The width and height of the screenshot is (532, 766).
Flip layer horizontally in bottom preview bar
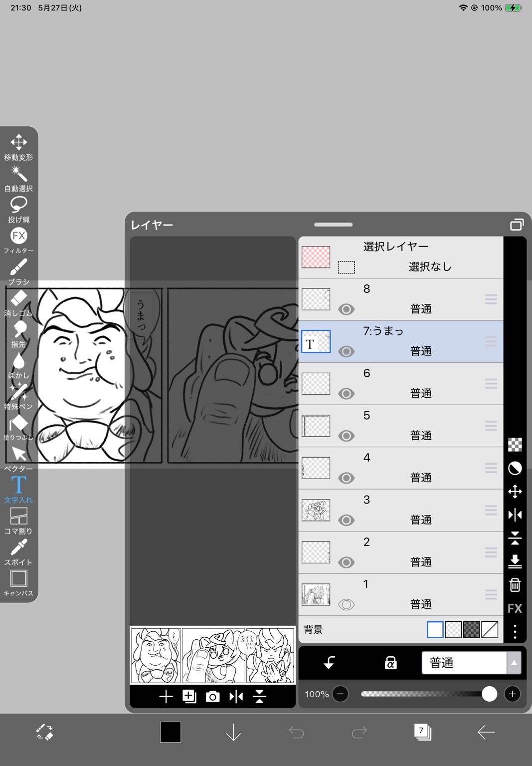(236, 697)
